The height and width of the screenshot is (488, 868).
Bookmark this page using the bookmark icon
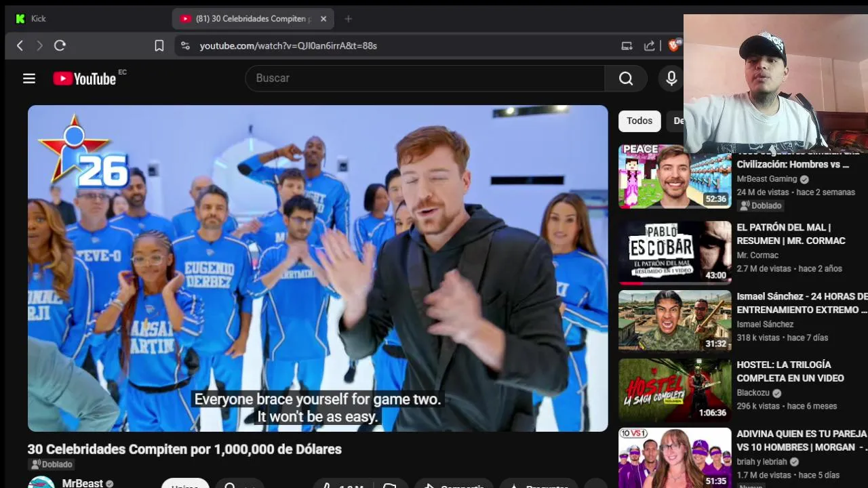[x=159, y=45]
